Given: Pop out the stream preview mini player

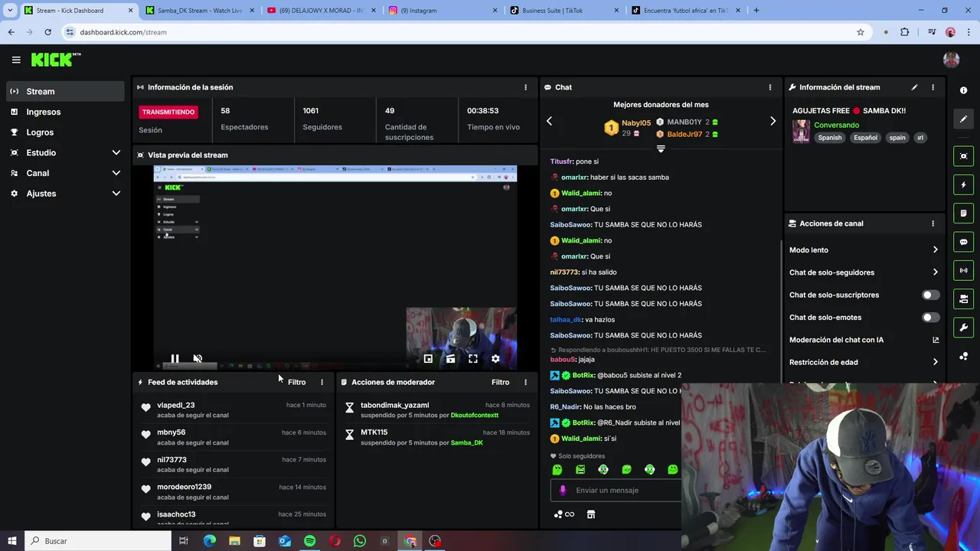Looking at the screenshot, I should coord(428,358).
